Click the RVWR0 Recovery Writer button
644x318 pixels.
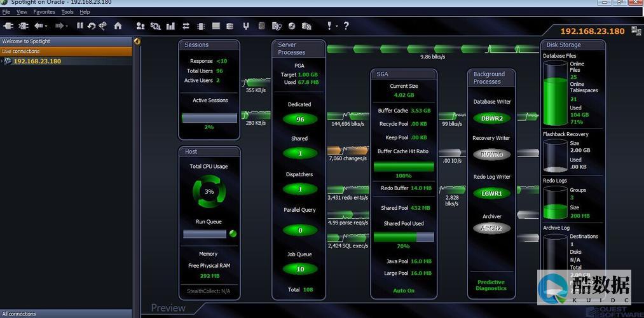[491, 155]
